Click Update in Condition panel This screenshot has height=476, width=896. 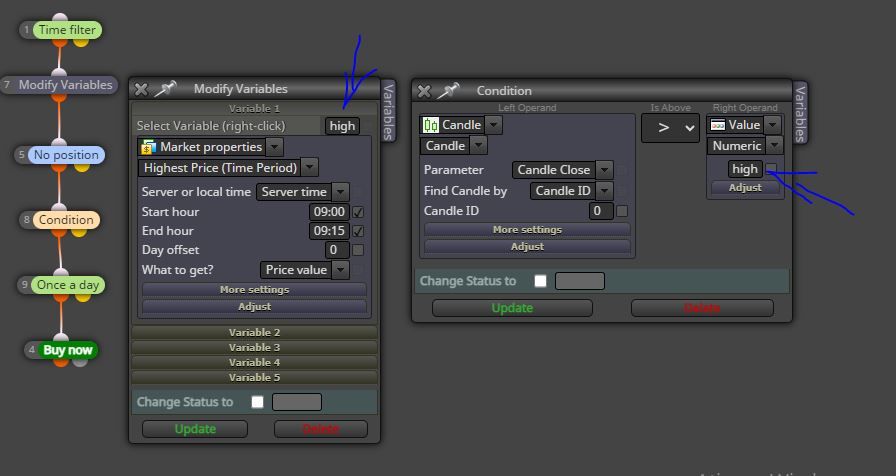tap(512, 308)
